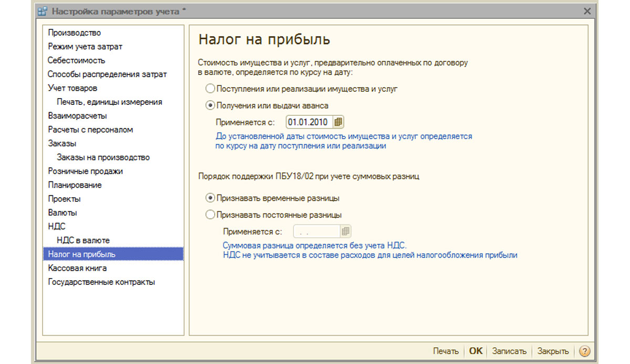
Task: Click the date field showing 01.01.2010
Action: click(310, 122)
